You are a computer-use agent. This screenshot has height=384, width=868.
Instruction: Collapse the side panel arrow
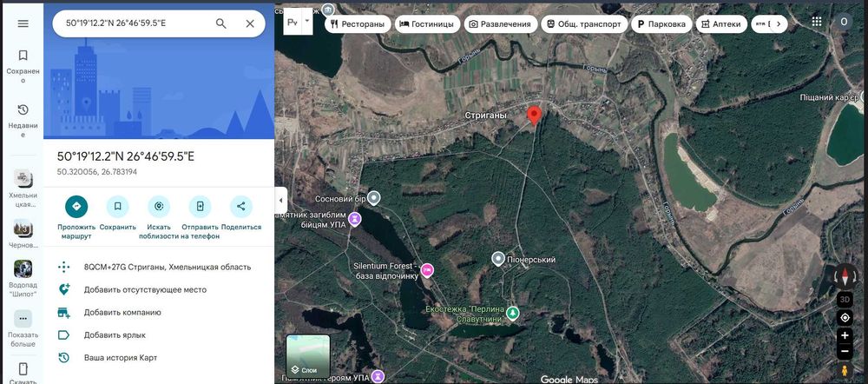(x=280, y=200)
